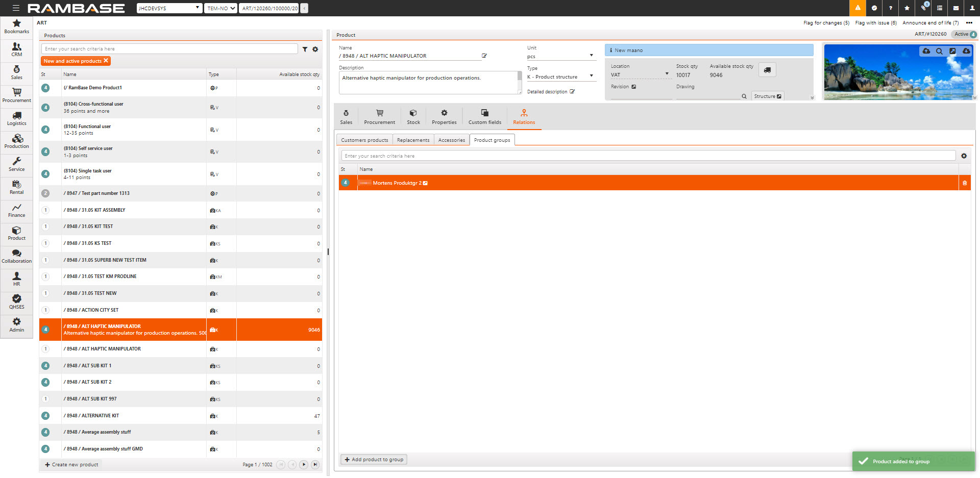The height and width of the screenshot is (478, 980).
Task: Open the filter icon in Products list
Action: click(305, 49)
